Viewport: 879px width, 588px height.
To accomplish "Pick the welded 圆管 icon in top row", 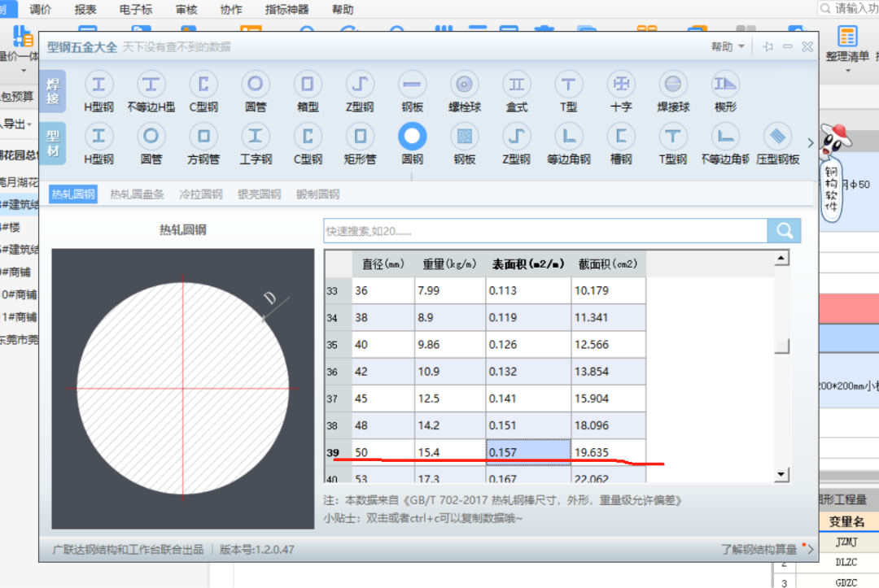I will [x=256, y=85].
